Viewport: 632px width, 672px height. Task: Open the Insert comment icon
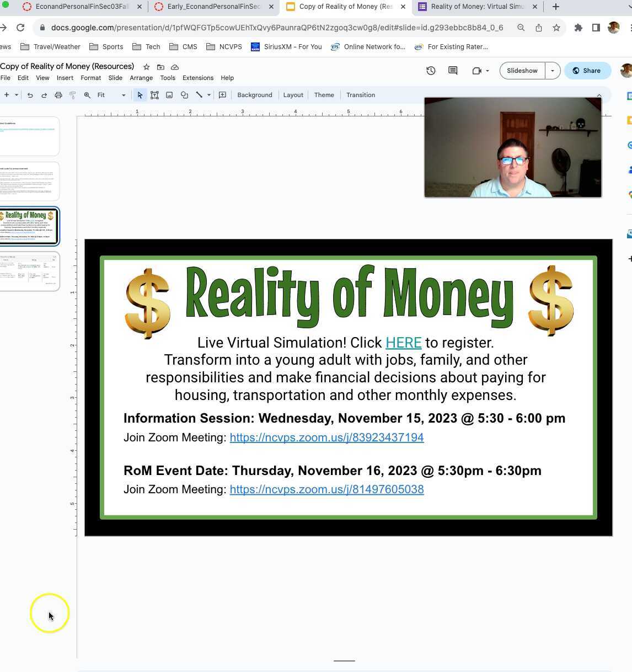pos(222,95)
